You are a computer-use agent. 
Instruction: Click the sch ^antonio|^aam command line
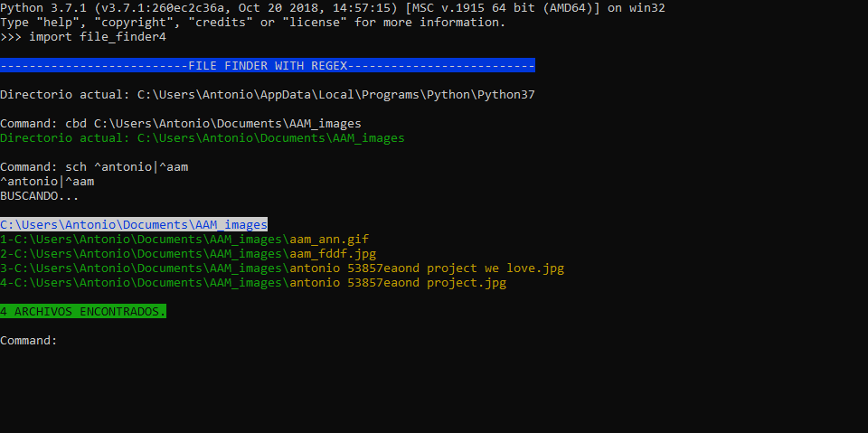pyautogui.click(x=94, y=166)
